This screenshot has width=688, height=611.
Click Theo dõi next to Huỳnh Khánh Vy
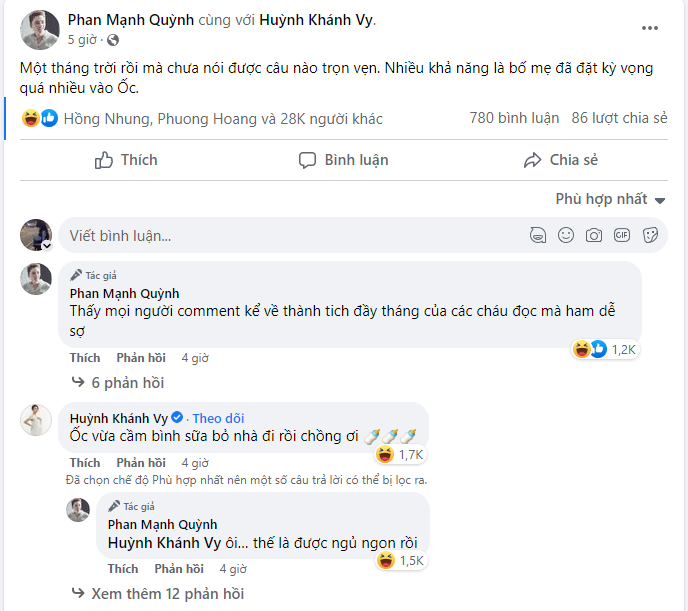pyautogui.click(x=218, y=418)
